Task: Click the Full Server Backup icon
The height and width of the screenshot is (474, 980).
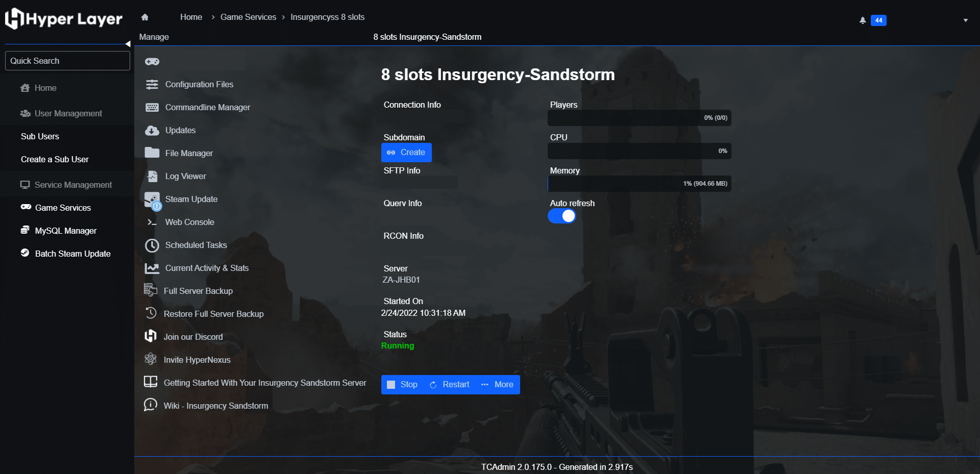Action: click(x=151, y=290)
